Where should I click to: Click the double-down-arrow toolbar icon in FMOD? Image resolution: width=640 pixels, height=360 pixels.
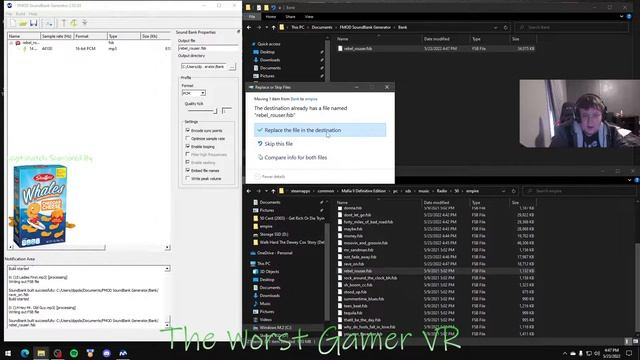85,23
